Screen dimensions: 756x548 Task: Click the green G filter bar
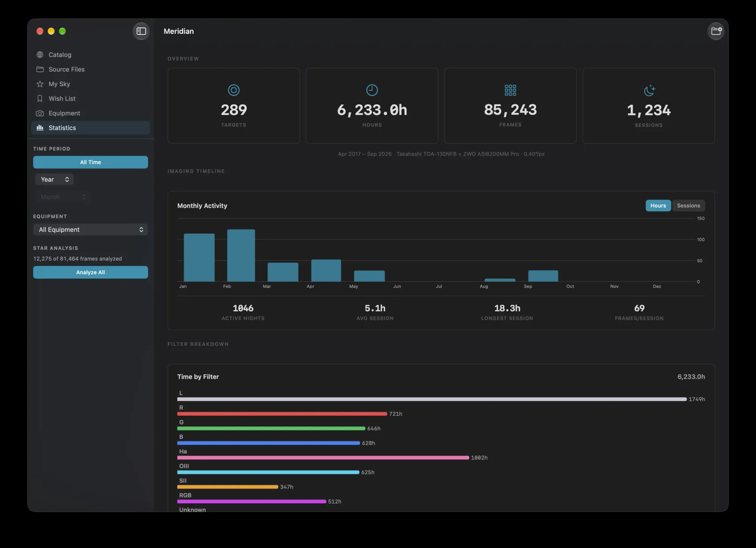click(x=271, y=428)
